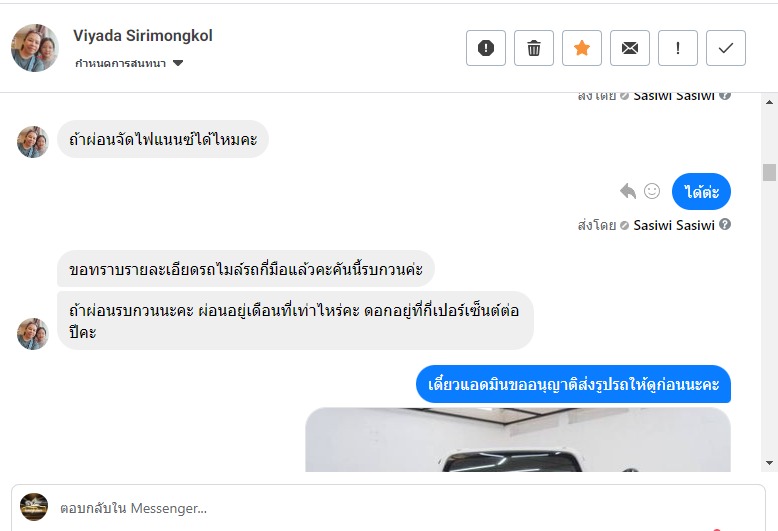Open the Viyada Sirimongkol name link
Image resolution: width=778 pixels, height=531 pixels.
143,36
